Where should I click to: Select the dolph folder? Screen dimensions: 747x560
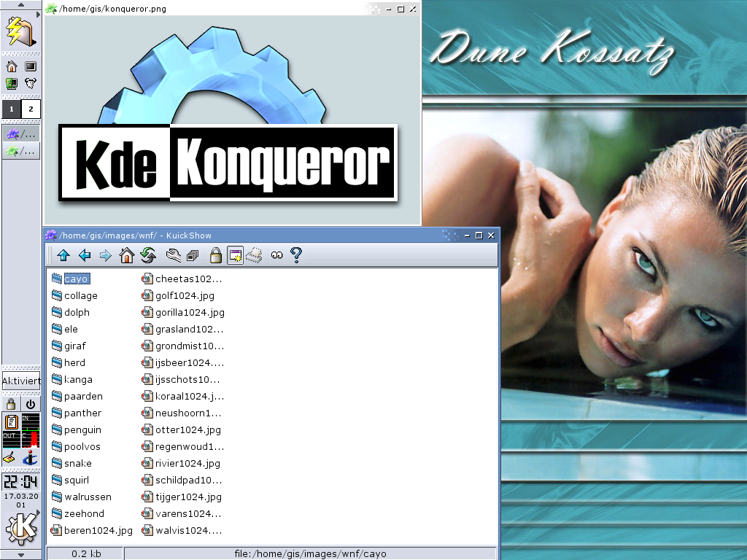(x=71, y=312)
